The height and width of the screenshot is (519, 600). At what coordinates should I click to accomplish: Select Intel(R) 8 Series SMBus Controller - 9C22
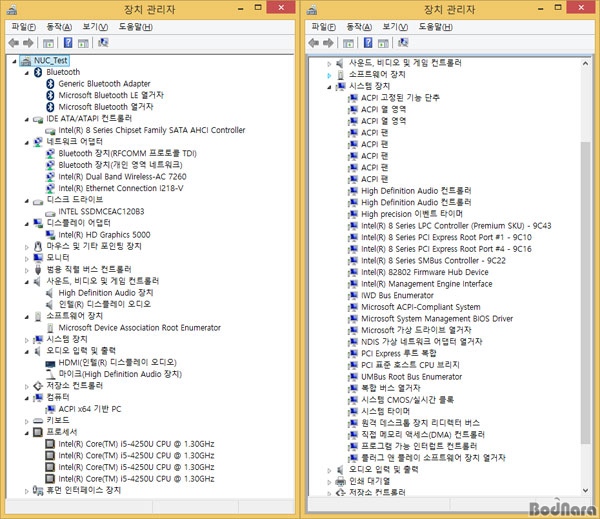(x=433, y=260)
